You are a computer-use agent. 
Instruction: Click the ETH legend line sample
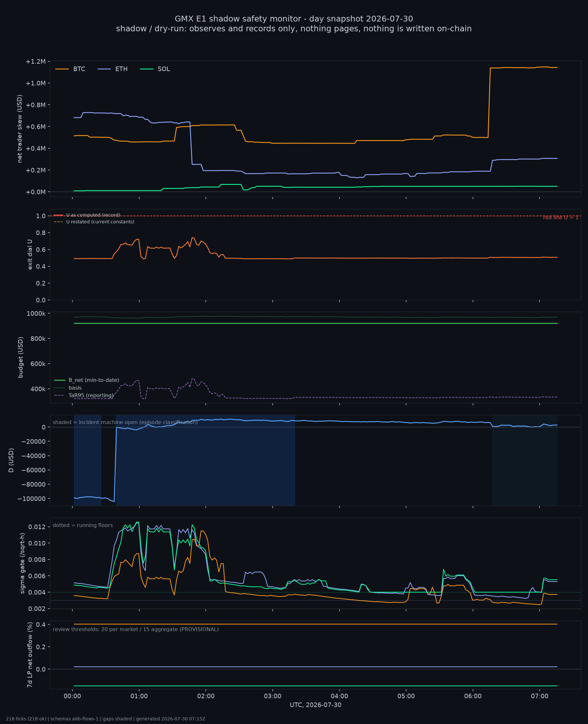[x=104, y=69]
